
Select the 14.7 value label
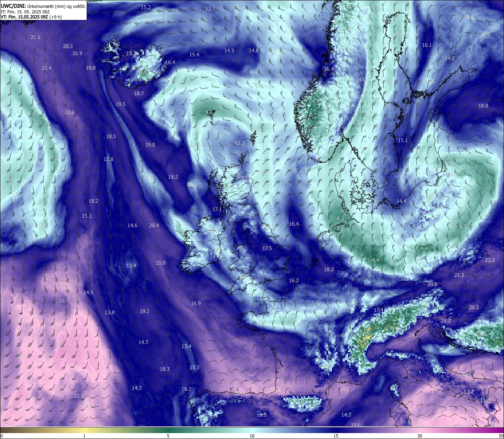(x=143, y=342)
